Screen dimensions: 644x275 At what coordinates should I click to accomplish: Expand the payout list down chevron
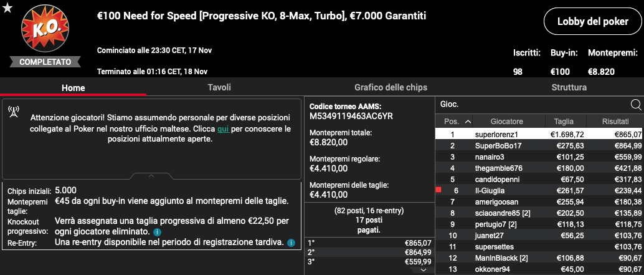[x=424, y=271]
